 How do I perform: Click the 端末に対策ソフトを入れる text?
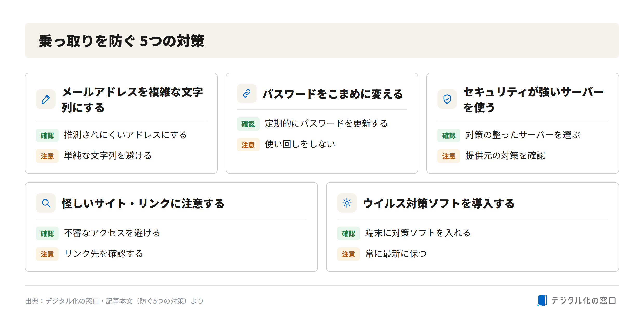pos(418,233)
